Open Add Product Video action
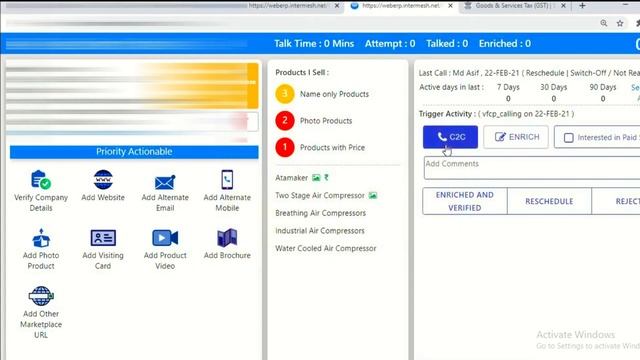Image resolution: width=640 pixels, height=360 pixels. tap(165, 249)
